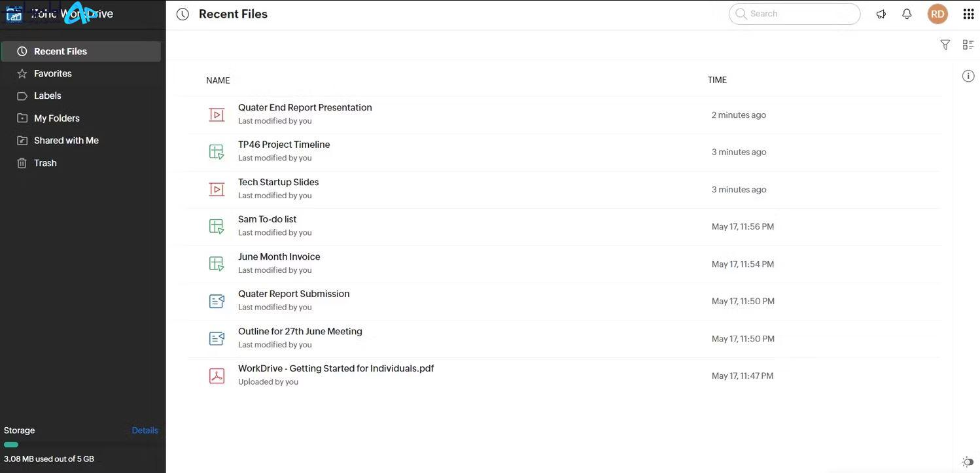This screenshot has height=473, width=980.
Task: Go to Favorites in the sidebar
Action: pos(53,73)
